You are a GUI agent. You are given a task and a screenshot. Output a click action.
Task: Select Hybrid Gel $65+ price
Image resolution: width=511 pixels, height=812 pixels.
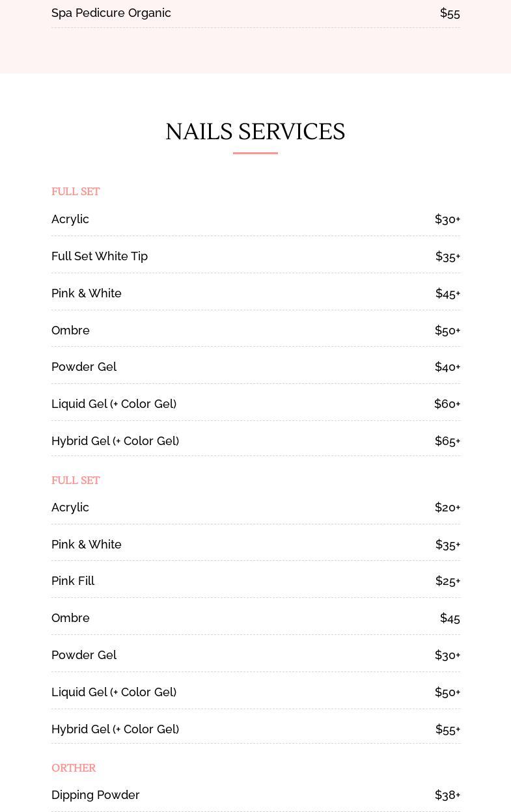click(x=447, y=441)
